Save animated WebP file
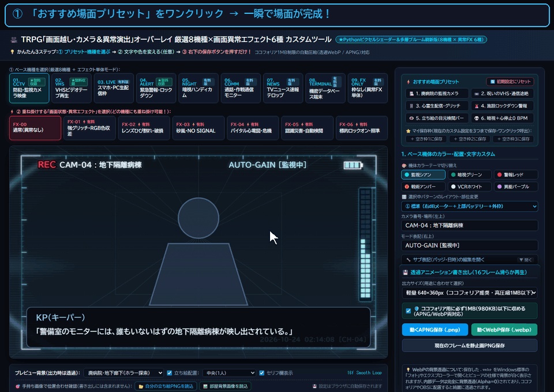This screenshot has height=392, width=554. [x=504, y=330]
